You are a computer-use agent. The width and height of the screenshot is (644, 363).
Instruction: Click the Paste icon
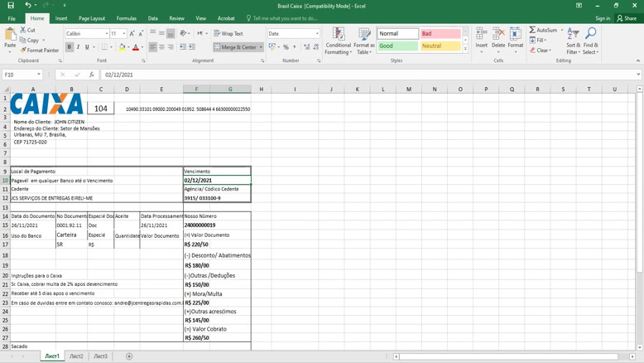[10, 37]
